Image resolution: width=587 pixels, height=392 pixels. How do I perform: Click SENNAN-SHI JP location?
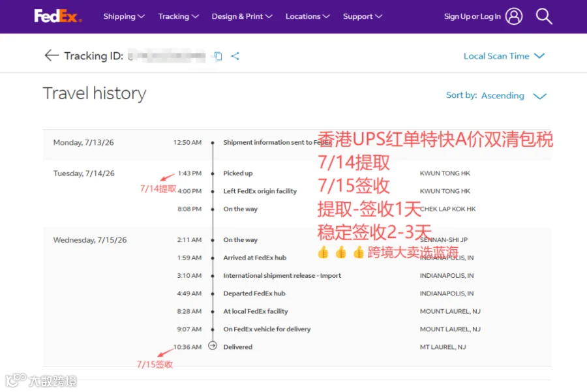coord(444,240)
